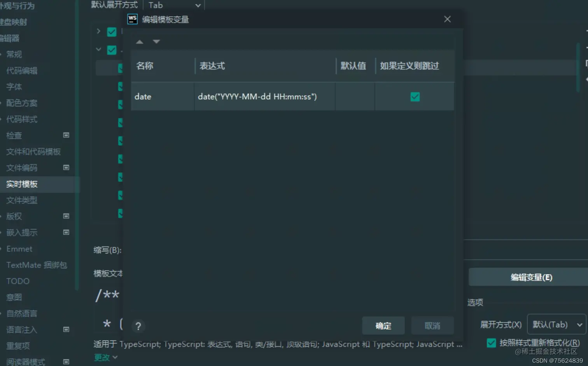Open the 默认展开方式 Tab dropdown
Image resolution: width=588 pixels, height=366 pixels.
pos(174,5)
